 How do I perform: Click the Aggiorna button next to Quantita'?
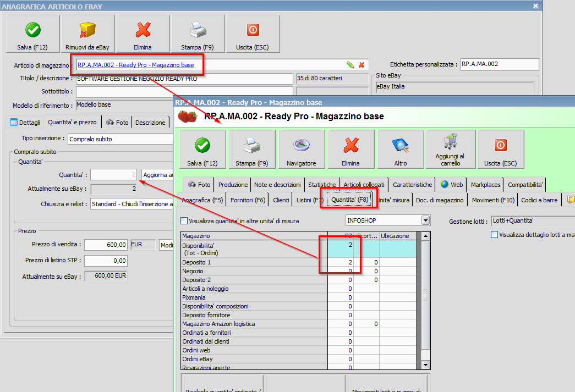coord(157,175)
